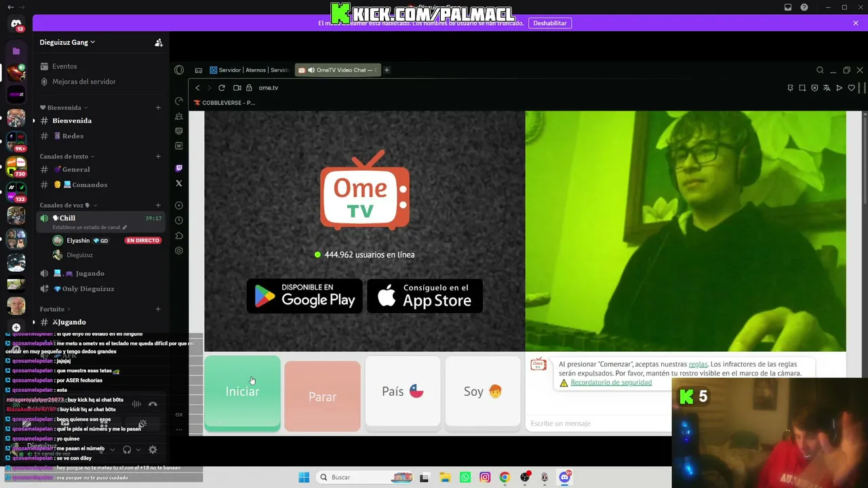
Task: Toggle the ad blocker shield icon
Action: pyautogui.click(x=814, y=88)
